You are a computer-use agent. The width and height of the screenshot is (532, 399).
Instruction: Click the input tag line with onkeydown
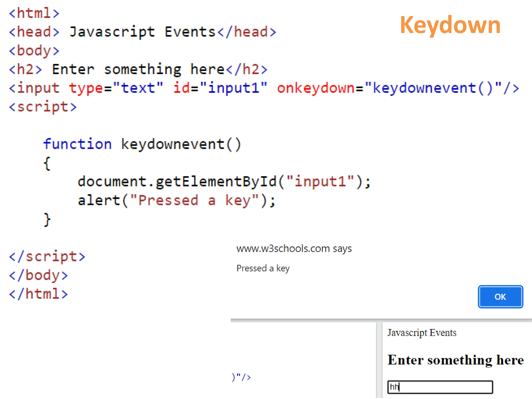click(264, 88)
